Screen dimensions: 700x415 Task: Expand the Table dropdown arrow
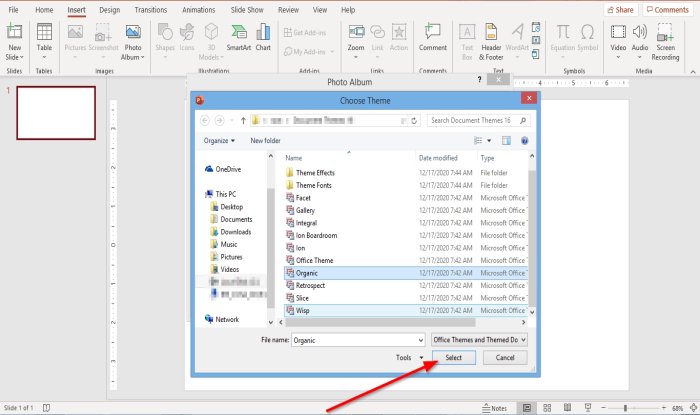[x=44, y=57]
